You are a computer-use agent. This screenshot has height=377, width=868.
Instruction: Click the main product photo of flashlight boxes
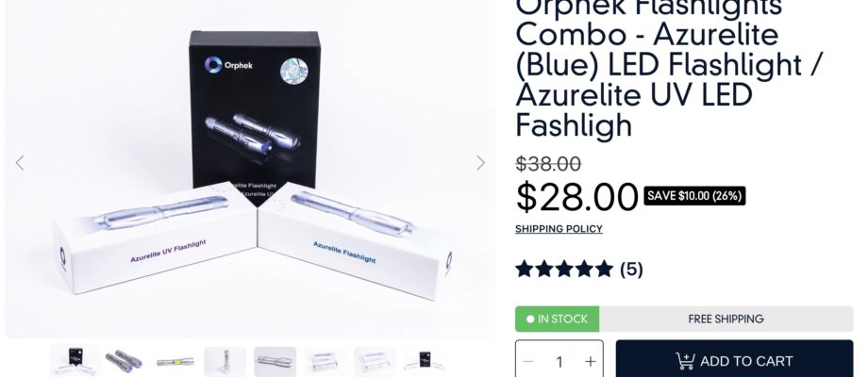point(250,166)
